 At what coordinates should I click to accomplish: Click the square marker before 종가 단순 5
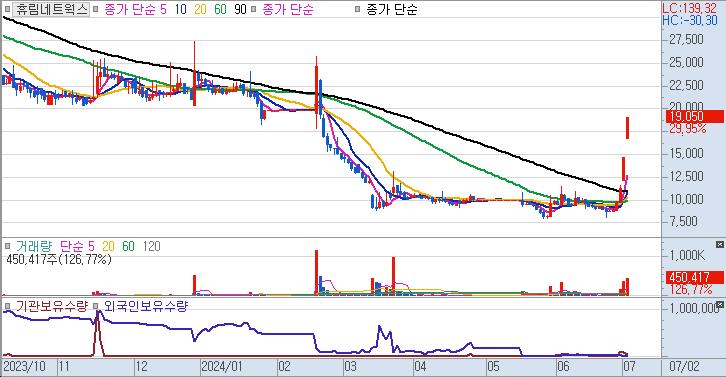pyautogui.click(x=96, y=9)
